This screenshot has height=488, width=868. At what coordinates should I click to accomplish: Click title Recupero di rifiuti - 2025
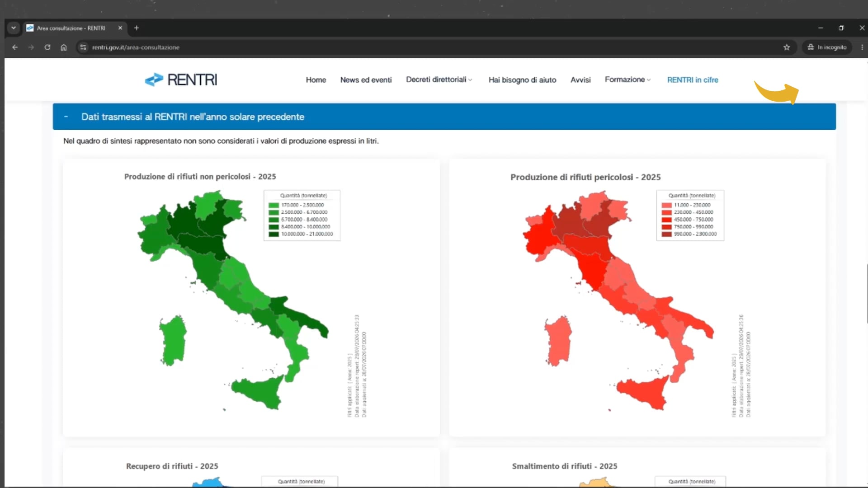click(x=172, y=466)
